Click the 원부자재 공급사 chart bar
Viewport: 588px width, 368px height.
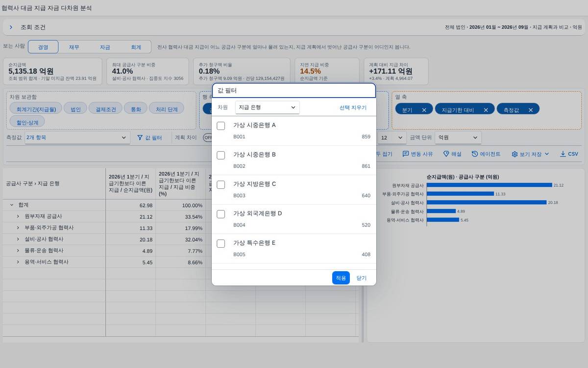click(489, 185)
